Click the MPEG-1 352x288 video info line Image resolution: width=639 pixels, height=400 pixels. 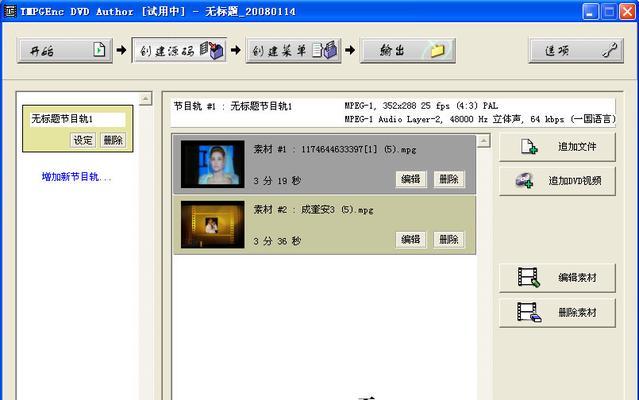tap(421, 106)
